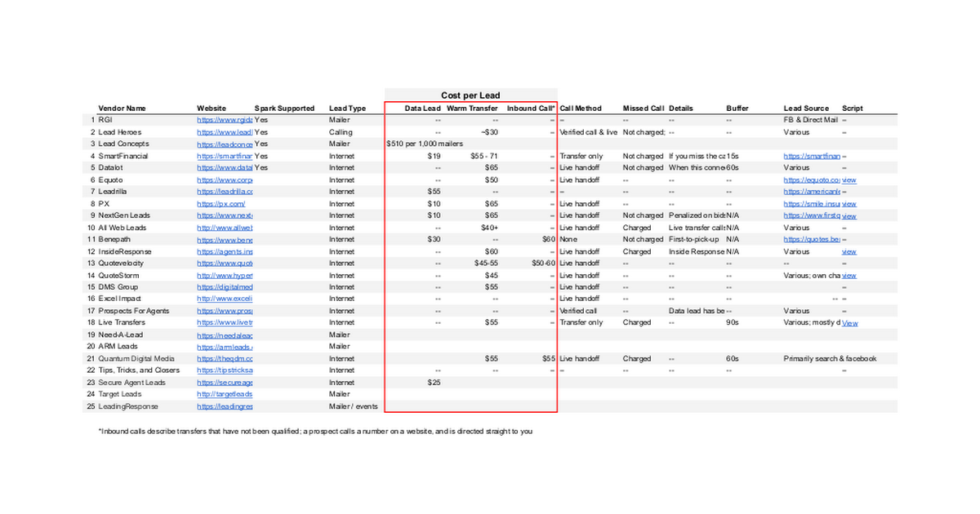Screen dimensions: 980x514
Task: Open the Target Leads website link
Action: click(x=225, y=394)
